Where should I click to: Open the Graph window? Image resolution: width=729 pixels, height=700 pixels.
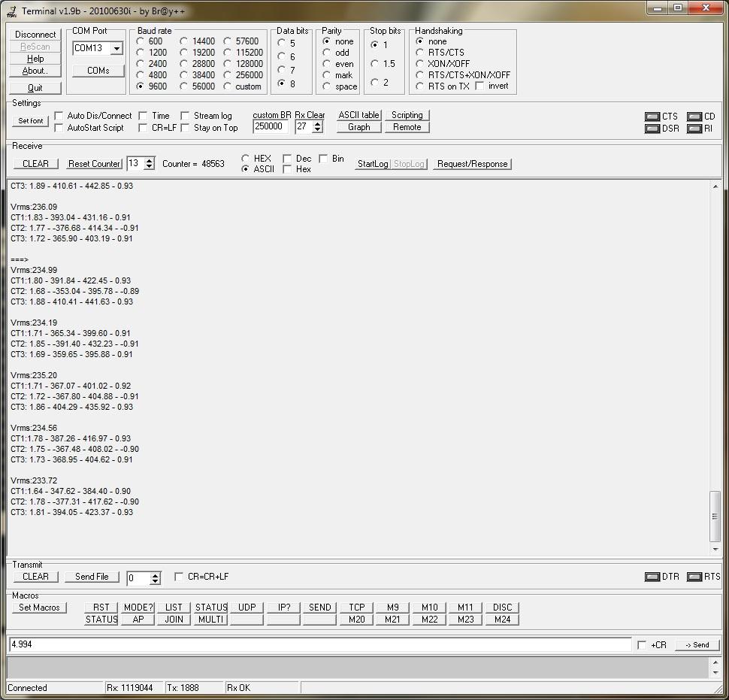point(359,127)
